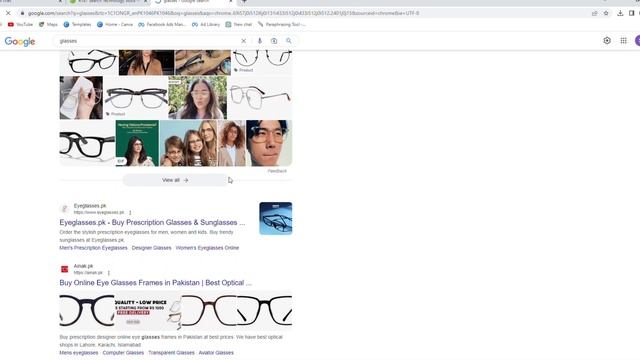Search by image with the Lens camera icon
Viewport: 640px width, 360px height.
coord(274,41)
